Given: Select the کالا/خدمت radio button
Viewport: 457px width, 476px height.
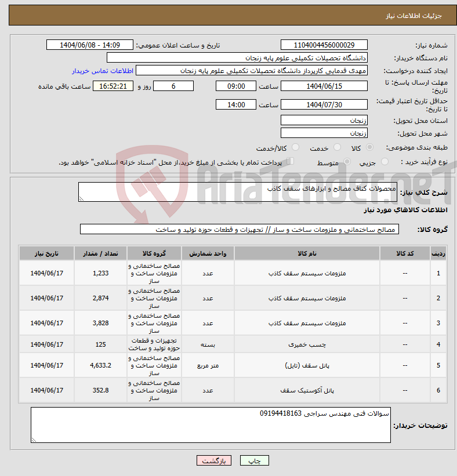Looking at the screenshot, I should click(295, 147).
